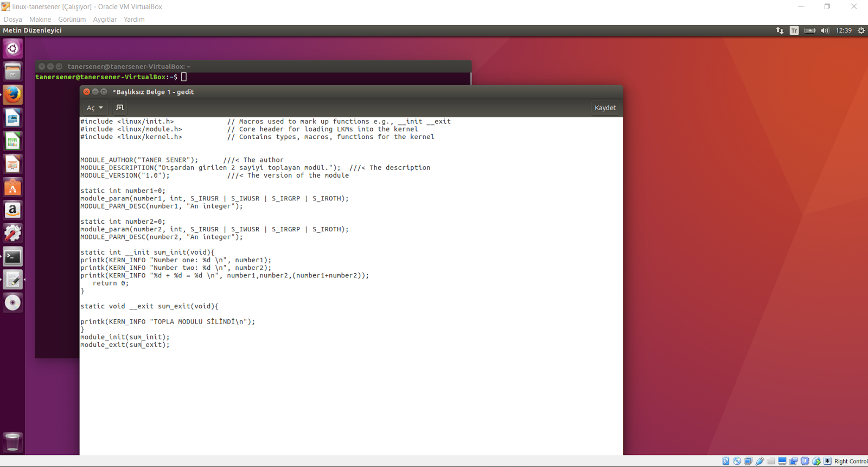Open the network indicator in top panel
Image resolution: width=868 pixels, height=467 pixels.
tap(780, 30)
